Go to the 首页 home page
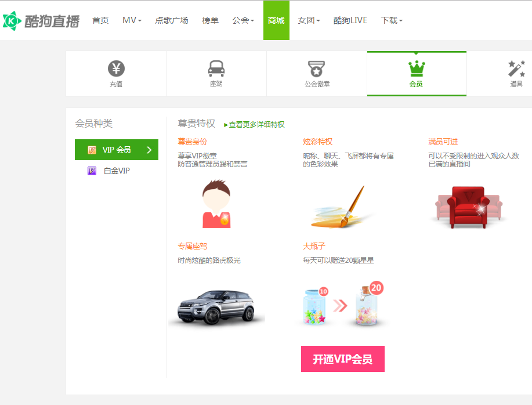This screenshot has height=405, width=532. click(100, 20)
